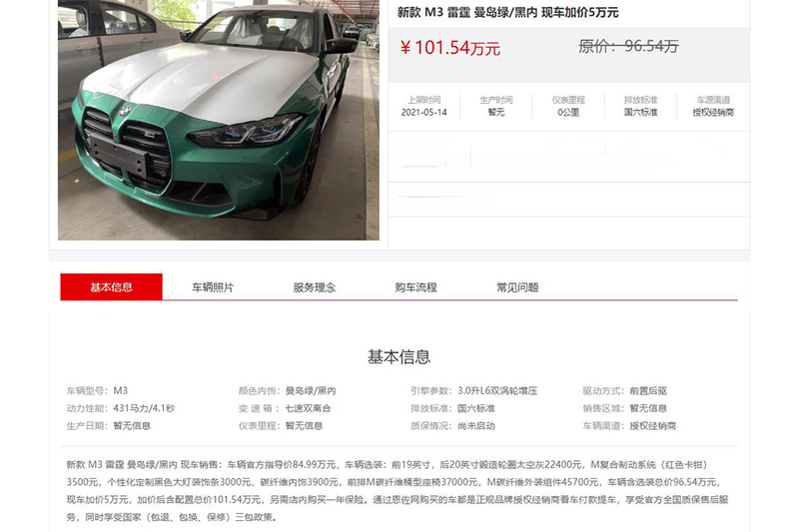The image size is (799, 532).
Task: Click the 驱动方式 前置后驱 entry
Action: point(625,391)
